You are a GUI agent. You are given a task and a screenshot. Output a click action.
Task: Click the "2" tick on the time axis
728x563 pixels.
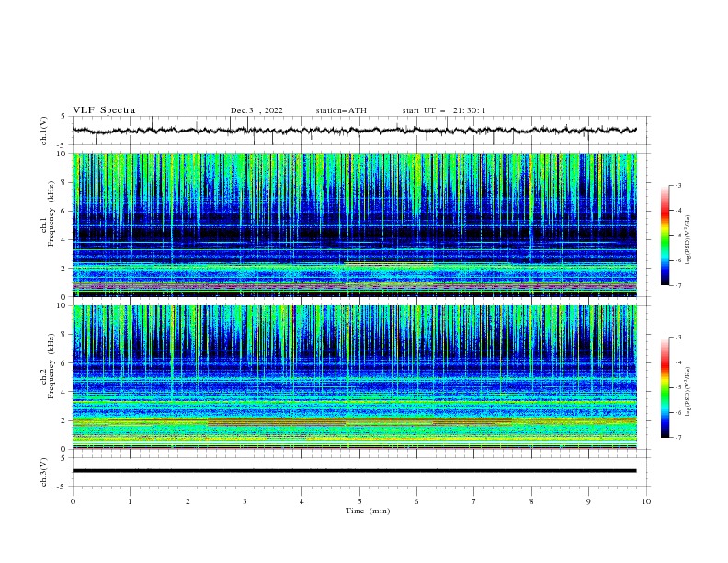(x=188, y=501)
